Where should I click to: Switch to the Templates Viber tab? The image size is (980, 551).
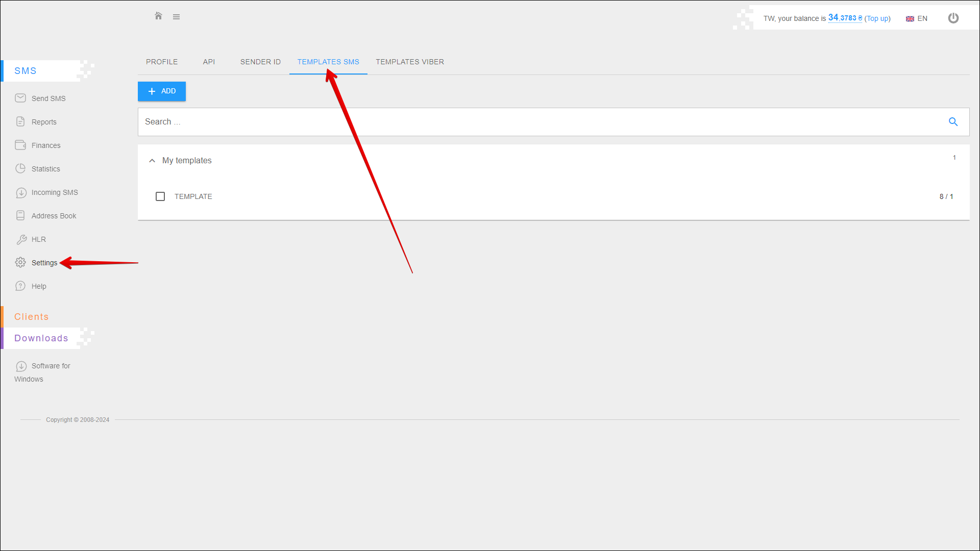click(x=409, y=62)
